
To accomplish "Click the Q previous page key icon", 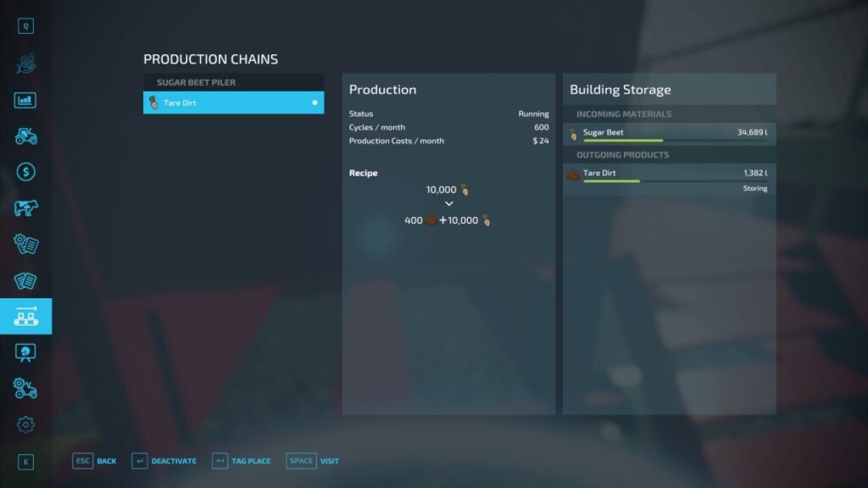I will coord(25,26).
